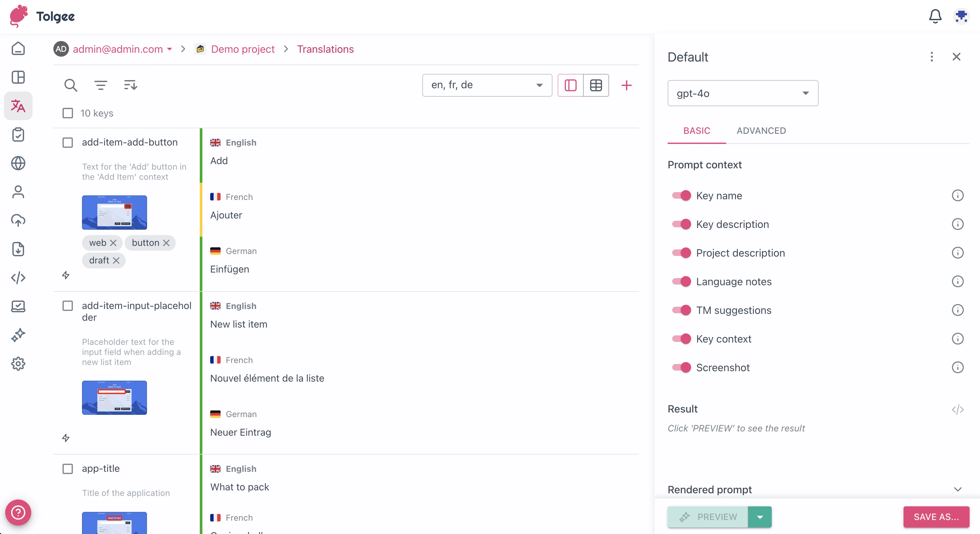The image size is (980, 534).
Task: Click info icon next to Key name
Action: (x=957, y=196)
